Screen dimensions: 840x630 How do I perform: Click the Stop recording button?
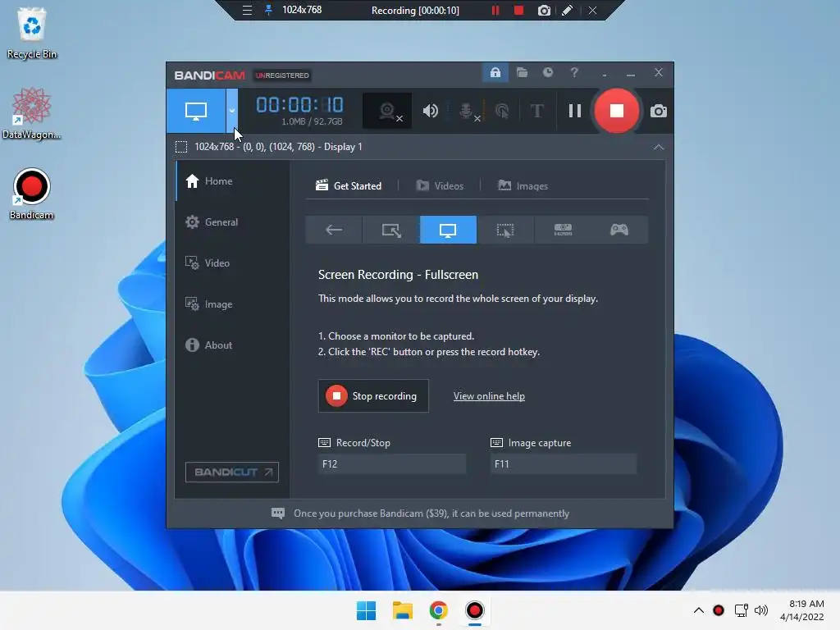point(373,396)
